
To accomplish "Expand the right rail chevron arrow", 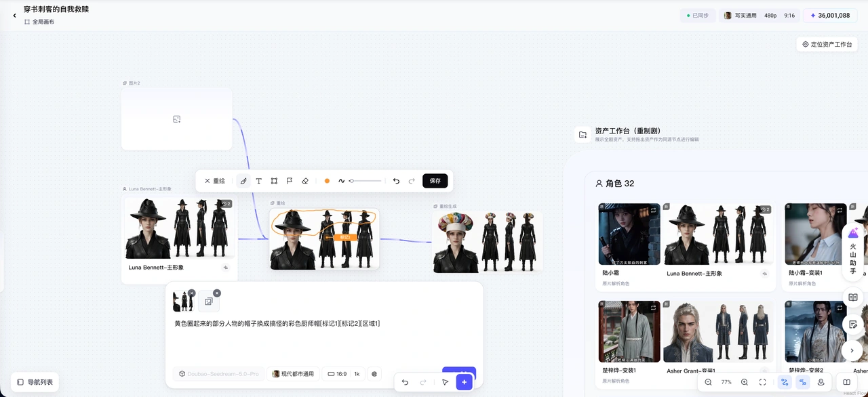I will point(852,350).
